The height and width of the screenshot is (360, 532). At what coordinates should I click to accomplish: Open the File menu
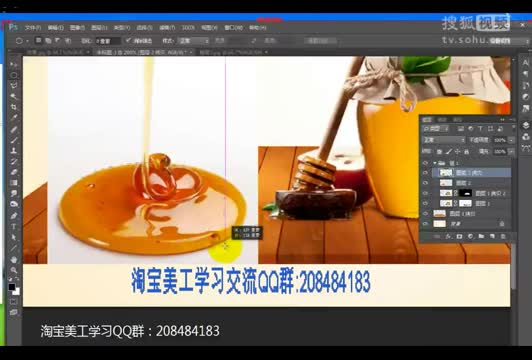click(x=33, y=27)
